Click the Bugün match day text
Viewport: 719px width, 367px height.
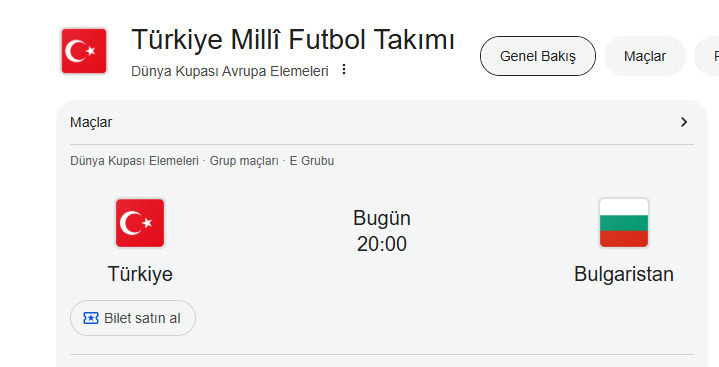382,219
